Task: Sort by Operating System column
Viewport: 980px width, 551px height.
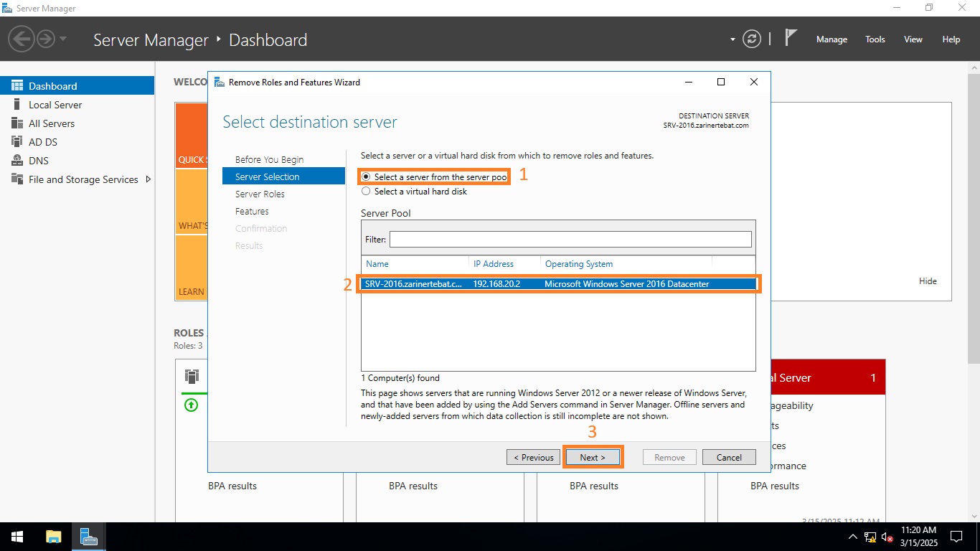Action: [579, 264]
